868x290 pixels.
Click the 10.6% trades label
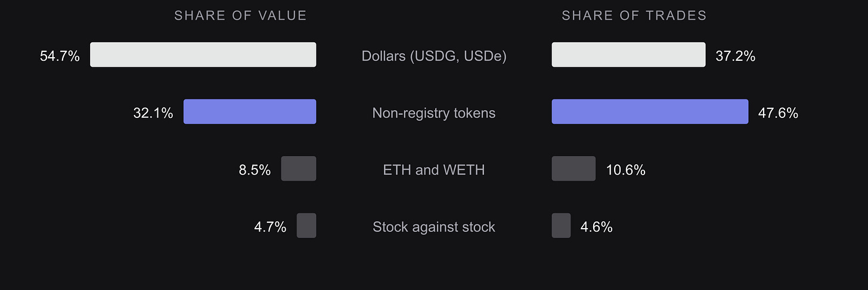(625, 170)
